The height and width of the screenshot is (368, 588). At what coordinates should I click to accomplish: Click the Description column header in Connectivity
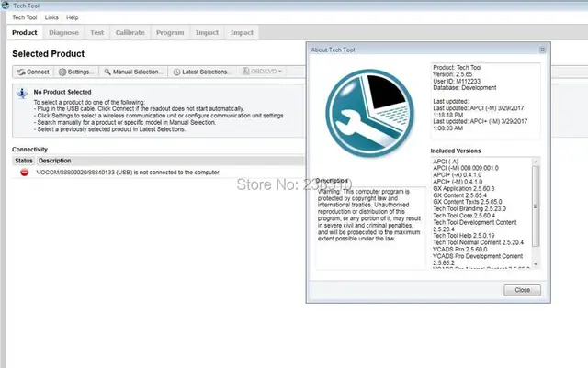(x=55, y=161)
